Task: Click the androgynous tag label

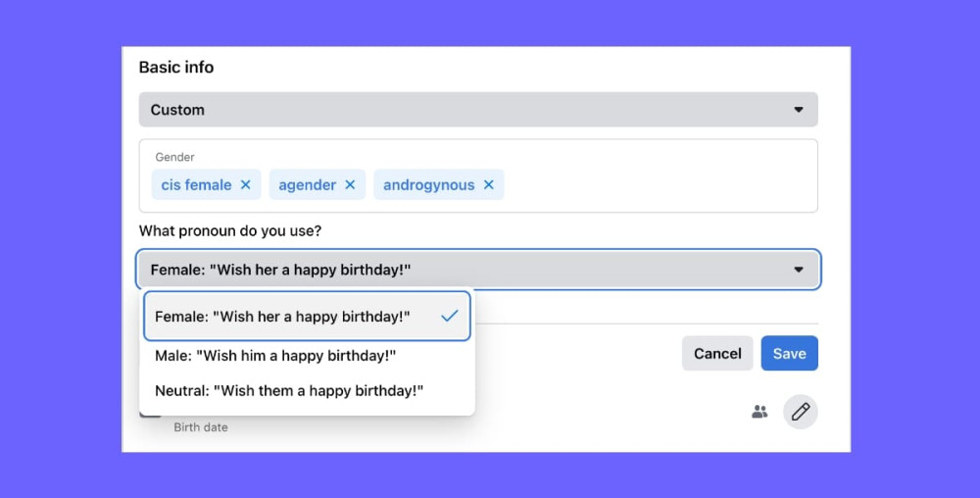Action: coord(428,185)
